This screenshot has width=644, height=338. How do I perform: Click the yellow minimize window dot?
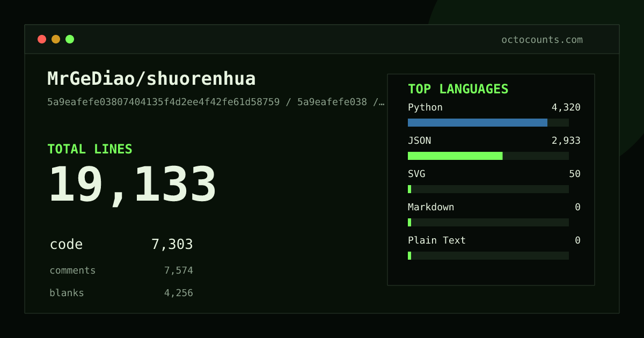[x=56, y=39]
